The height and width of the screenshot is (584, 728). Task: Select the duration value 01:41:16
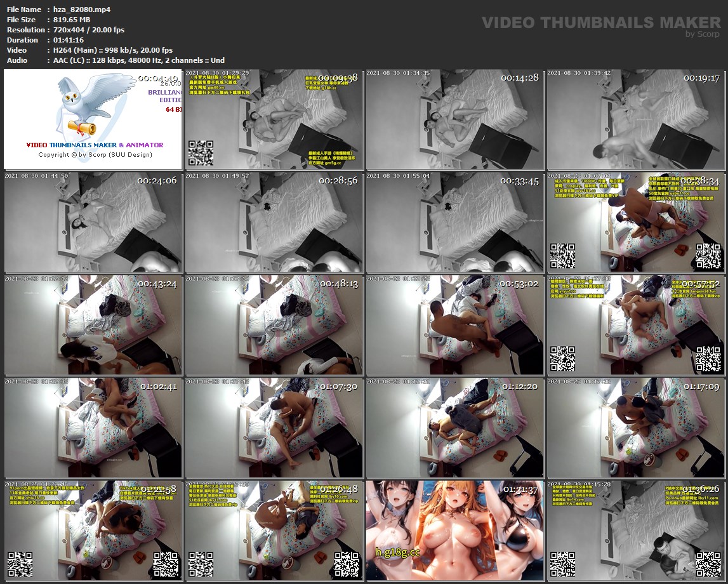tap(69, 40)
